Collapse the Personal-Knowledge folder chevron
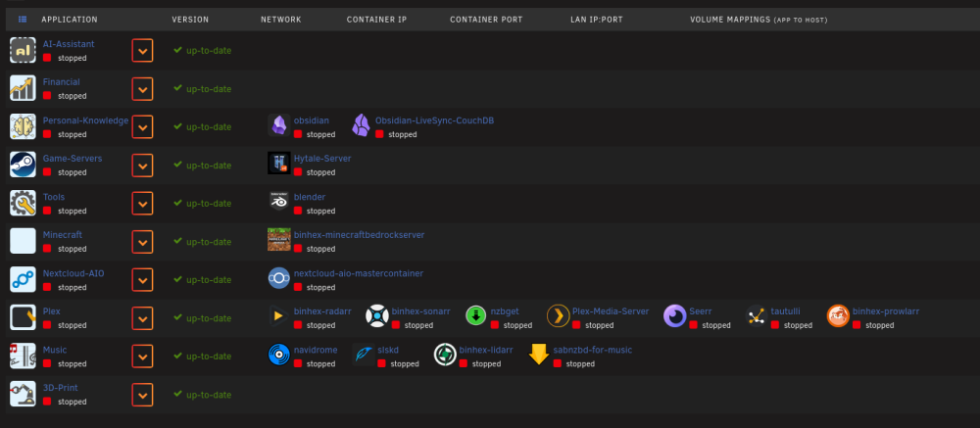This screenshot has height=428, width=980. tap(142, 127)
